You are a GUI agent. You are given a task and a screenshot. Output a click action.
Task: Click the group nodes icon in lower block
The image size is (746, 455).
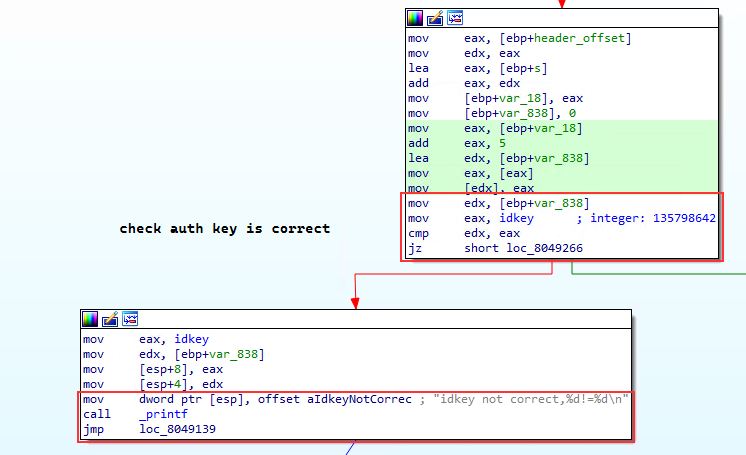(129, 319)
